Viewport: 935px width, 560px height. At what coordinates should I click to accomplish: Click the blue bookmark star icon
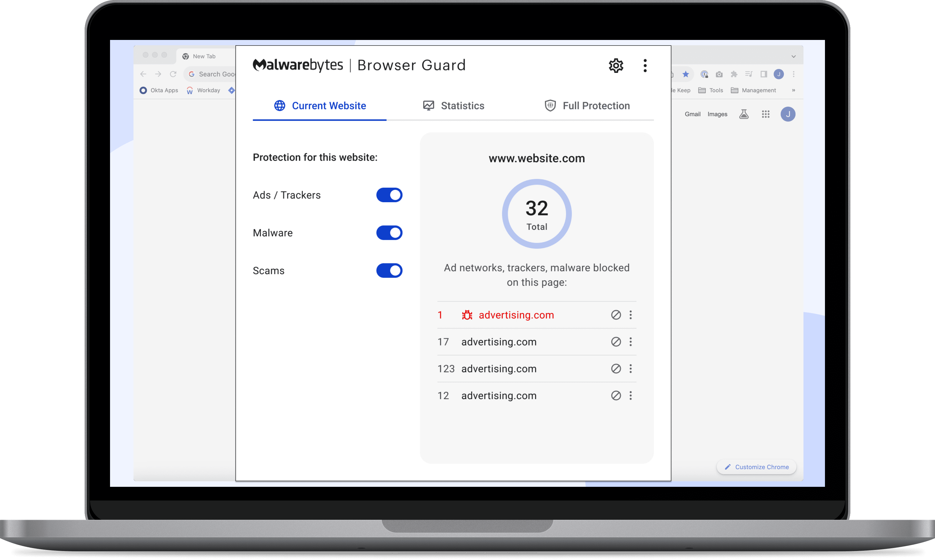(x=686, y=74)
